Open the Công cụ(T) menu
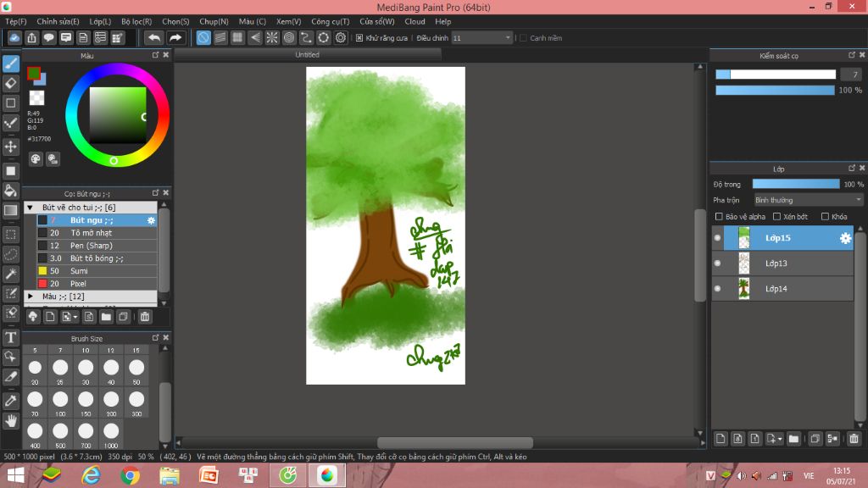 click(330, 21)
